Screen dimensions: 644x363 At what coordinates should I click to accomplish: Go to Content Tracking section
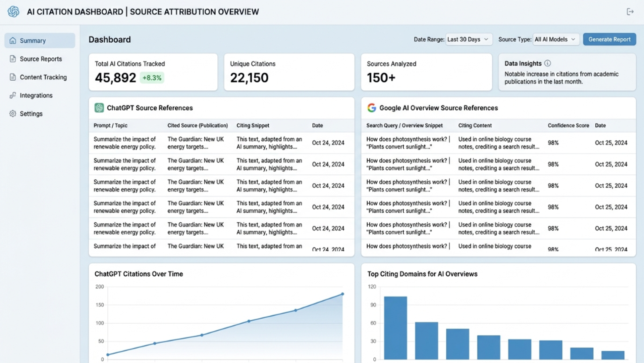[x=40, y=77]
